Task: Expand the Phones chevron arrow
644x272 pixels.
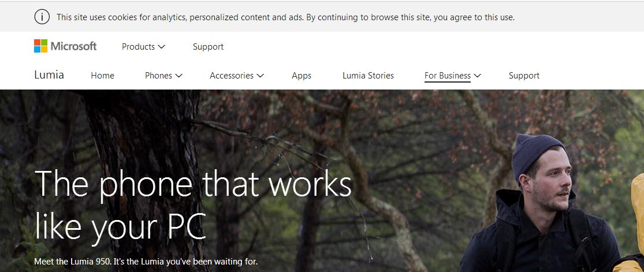Action: click(178, 76)
